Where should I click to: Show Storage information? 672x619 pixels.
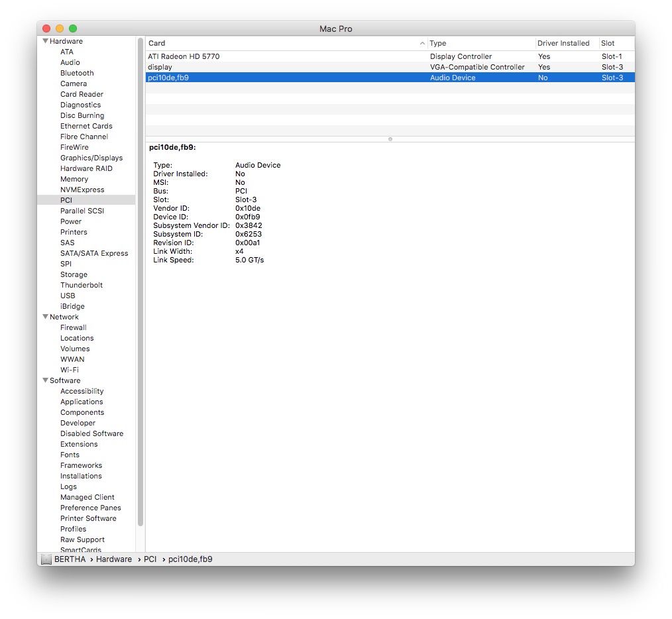coord(74,275)
